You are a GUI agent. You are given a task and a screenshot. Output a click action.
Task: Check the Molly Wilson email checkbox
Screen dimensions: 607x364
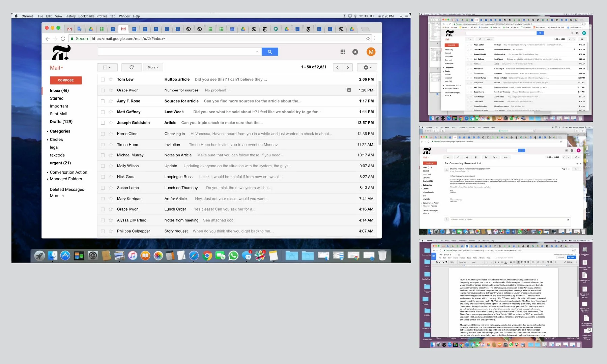(x=103, y=166)
